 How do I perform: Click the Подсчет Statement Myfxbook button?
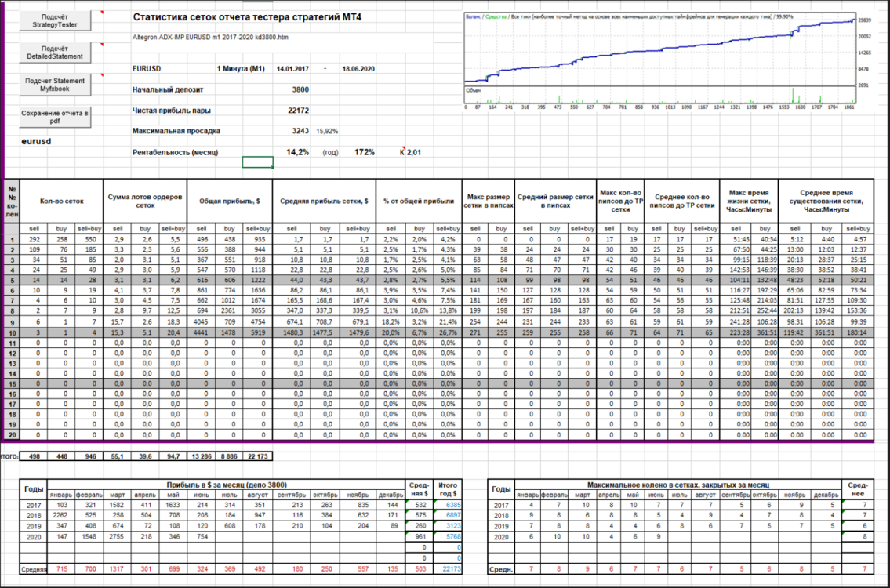click(54, 85)
